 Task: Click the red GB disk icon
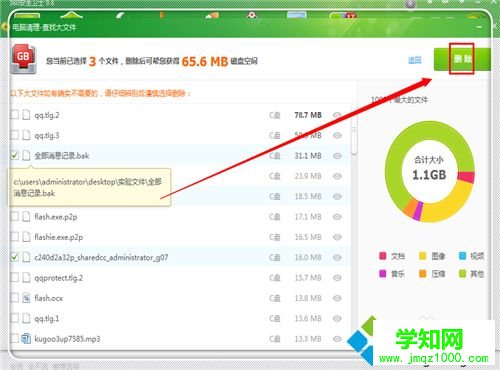[24, 59]
